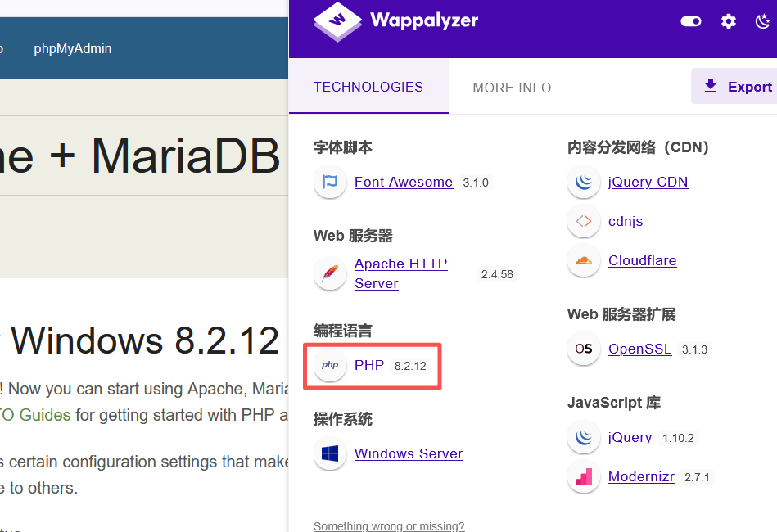Click the HOW-TO Guides link on the page
This screenshot has height=532, width=777.
[x=35, y=415]
